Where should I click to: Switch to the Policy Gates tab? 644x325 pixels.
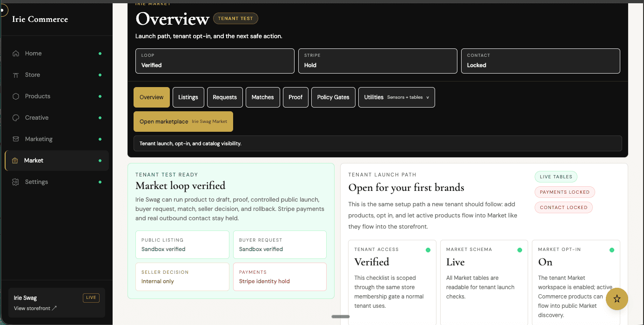(x=333, y=97)
